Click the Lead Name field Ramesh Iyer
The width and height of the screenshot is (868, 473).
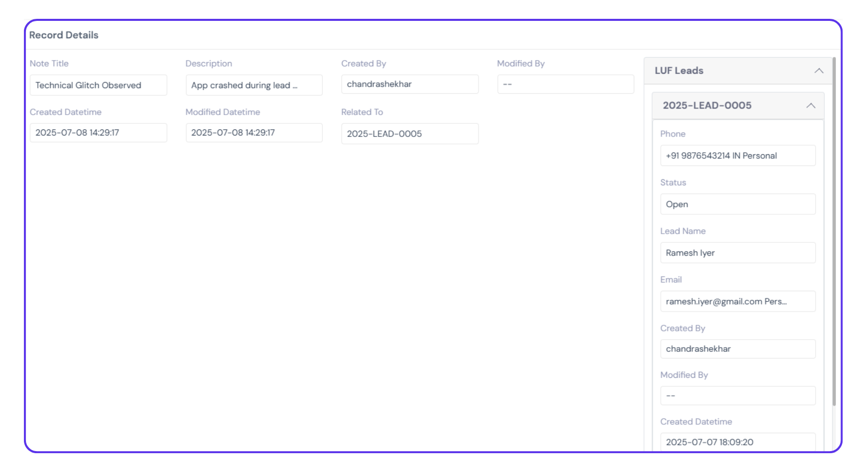[x=737, y=253]
